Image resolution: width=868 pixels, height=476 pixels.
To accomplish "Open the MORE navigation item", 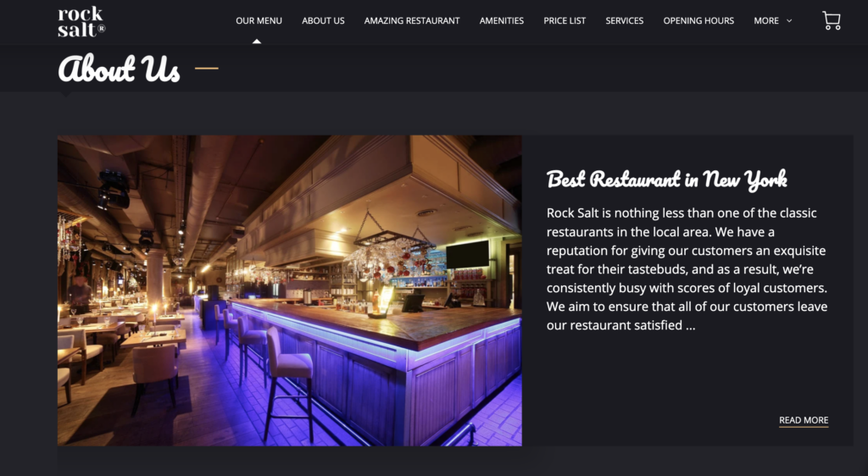I will (766, 21).
